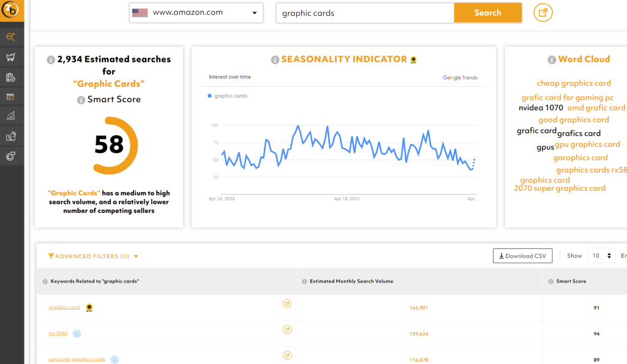This screenshot has height=364, width=627.
Task: Click the sunflower icon beside graphics card keyword
Action: click(x=88, y=307)
